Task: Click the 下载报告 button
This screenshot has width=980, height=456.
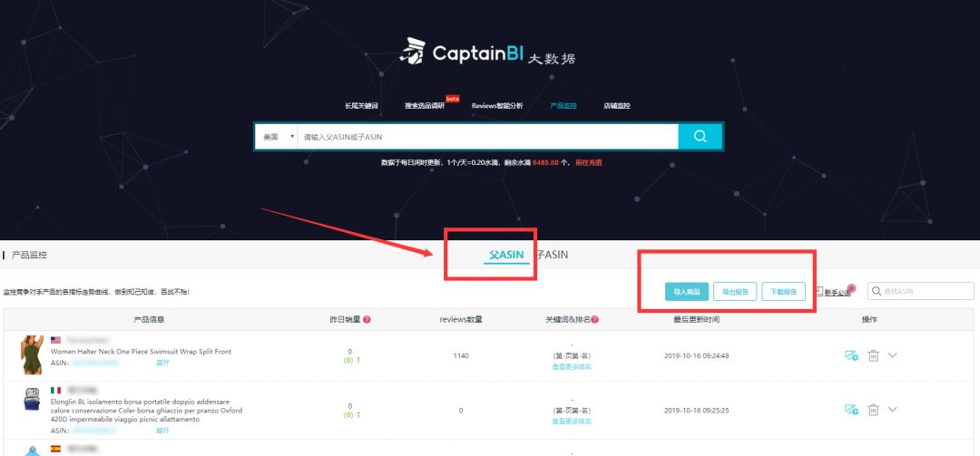Action: point(783,292)
